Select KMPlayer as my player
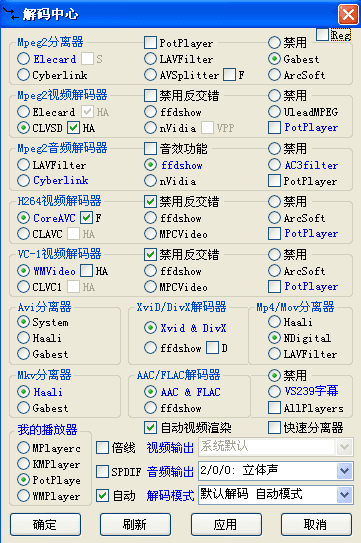361x543 pixels. click(23, 464)
